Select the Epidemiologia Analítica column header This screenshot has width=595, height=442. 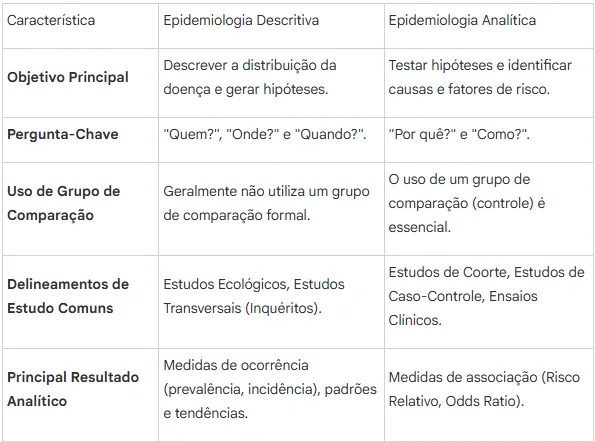[x=488, y=26]
